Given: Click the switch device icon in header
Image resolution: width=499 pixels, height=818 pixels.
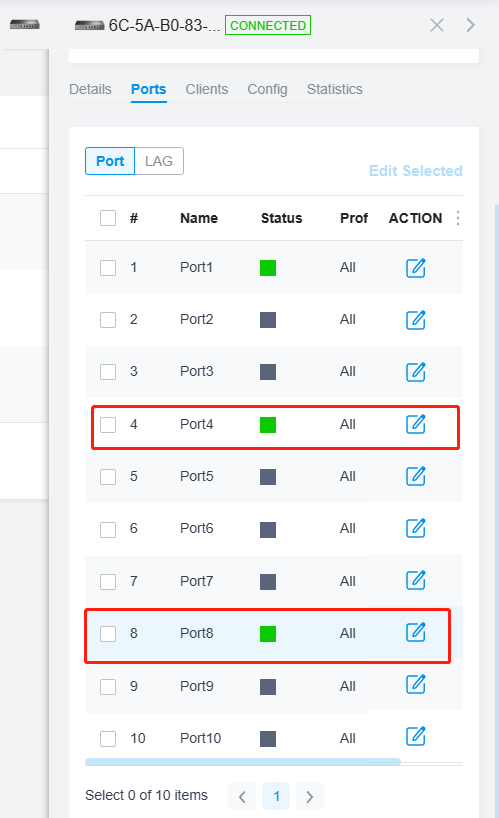Looking at the screenshot, I should point(89,25).
